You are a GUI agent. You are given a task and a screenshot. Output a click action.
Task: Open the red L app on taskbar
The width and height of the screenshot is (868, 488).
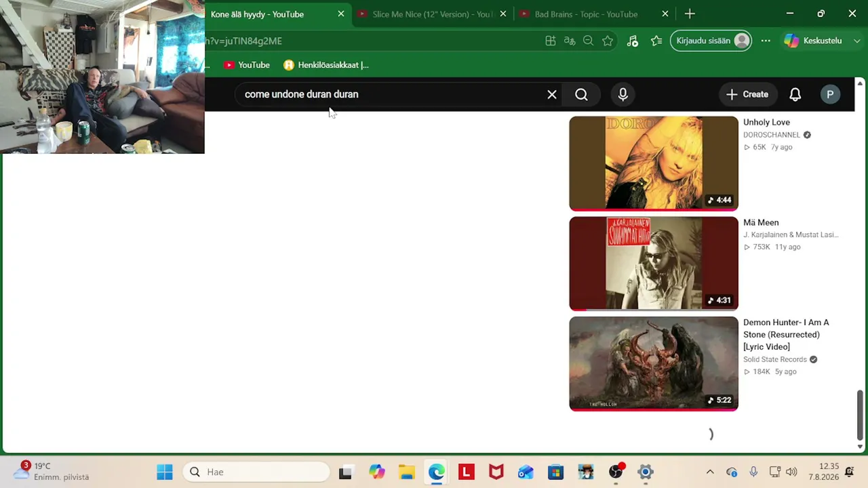point(466,472)
